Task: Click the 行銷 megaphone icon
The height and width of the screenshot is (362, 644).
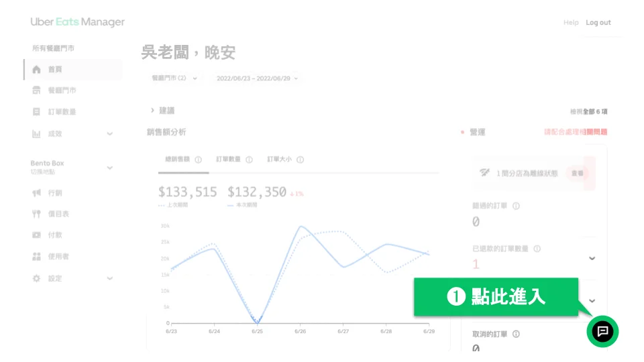Action: click(37, 193)
